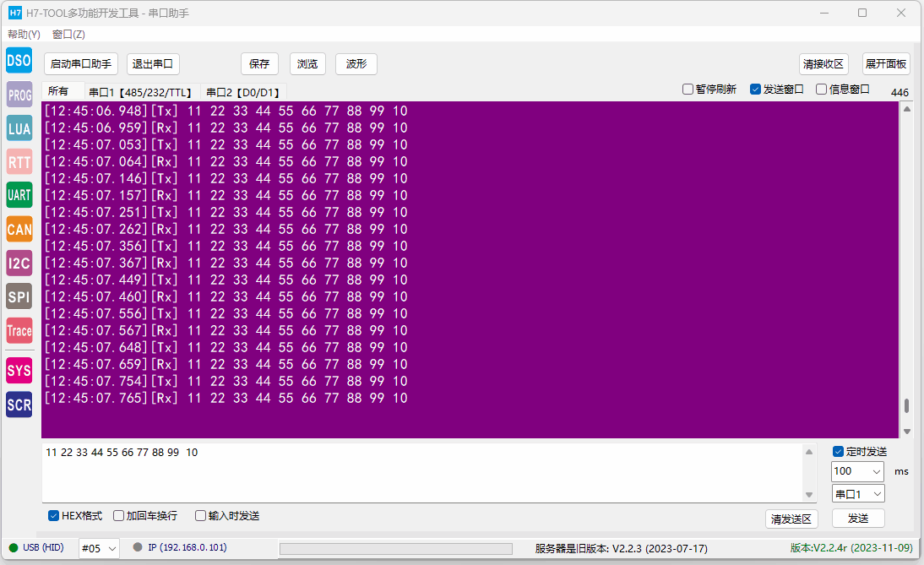Select the PROG programmer icon

tap(19, 95)
